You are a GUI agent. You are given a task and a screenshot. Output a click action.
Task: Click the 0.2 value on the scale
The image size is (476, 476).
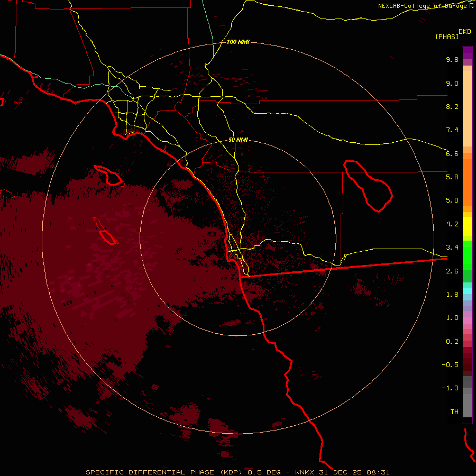pyautogui.click(x=452, y=342)
